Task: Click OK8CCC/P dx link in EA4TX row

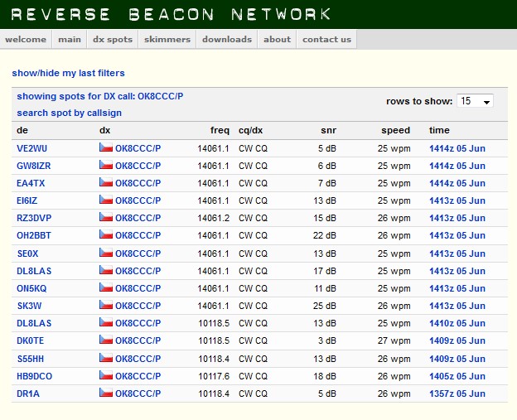Action: (138, 183)
